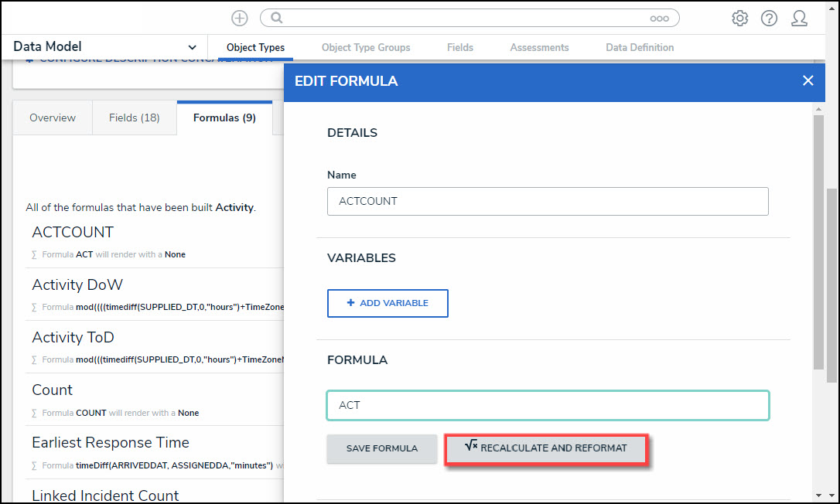Go to the Assessments tab
840x504 pixels.
(x=539, y=47)
